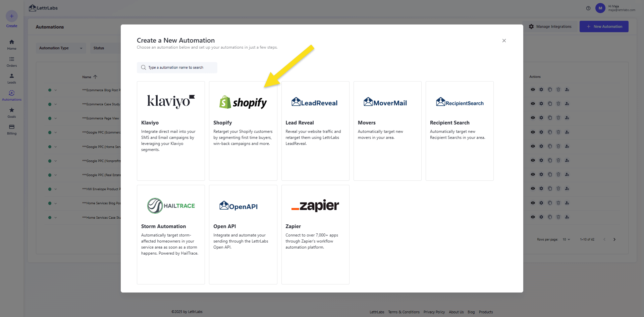Toggle eye view for Google PPC (Nonprofits) row

pyautogui.click(x=533, y=160)
